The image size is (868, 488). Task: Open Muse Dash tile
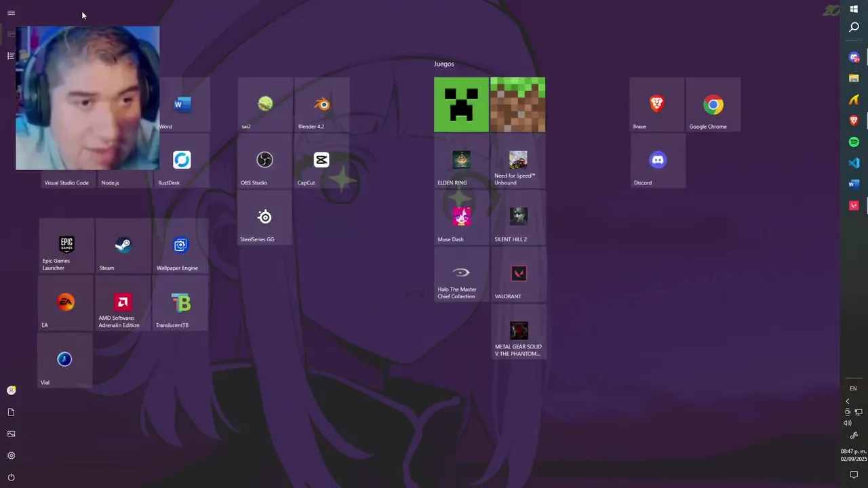tap(461, 218)
